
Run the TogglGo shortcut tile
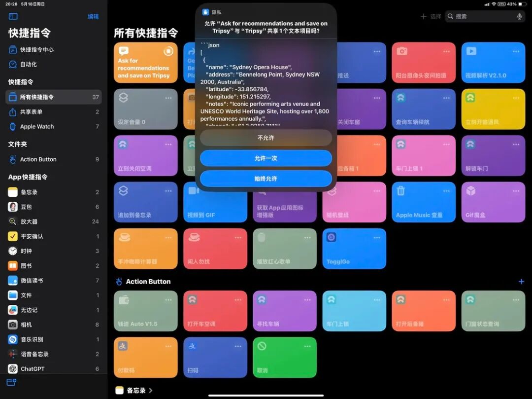point(354,249)
